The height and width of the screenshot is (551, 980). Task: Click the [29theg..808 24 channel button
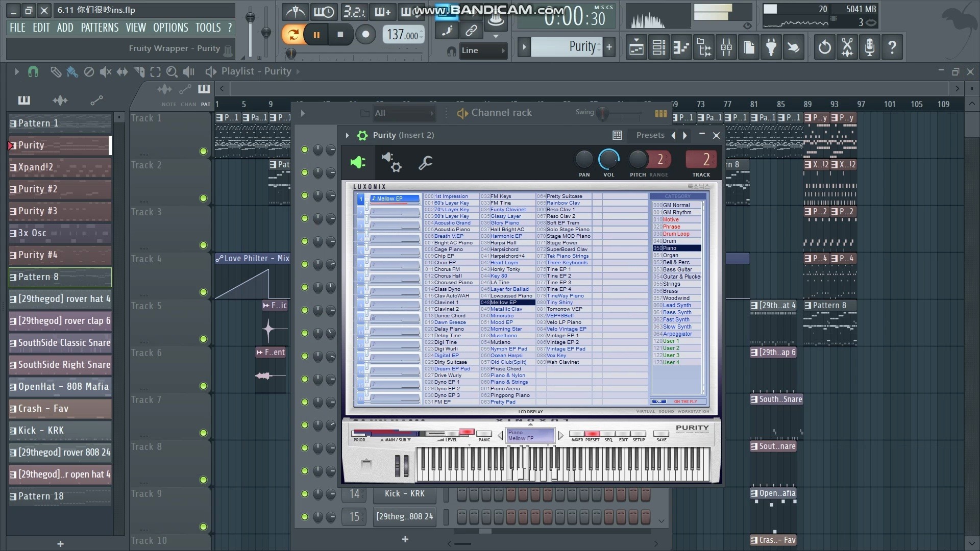tap(405, 517)
